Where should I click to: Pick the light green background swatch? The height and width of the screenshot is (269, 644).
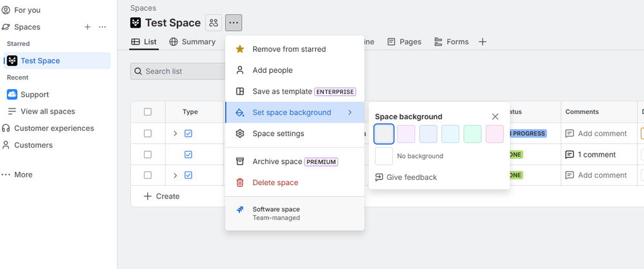pos(472,134)
